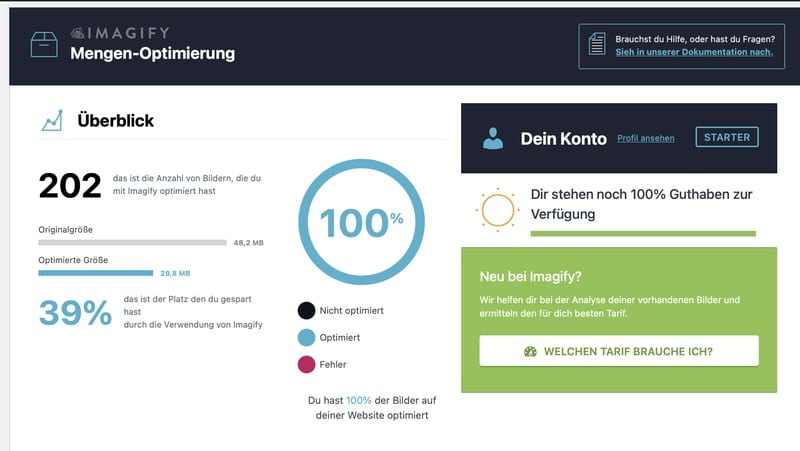
Task: Click the Imagify logo in the header
Action: (120, 33)
